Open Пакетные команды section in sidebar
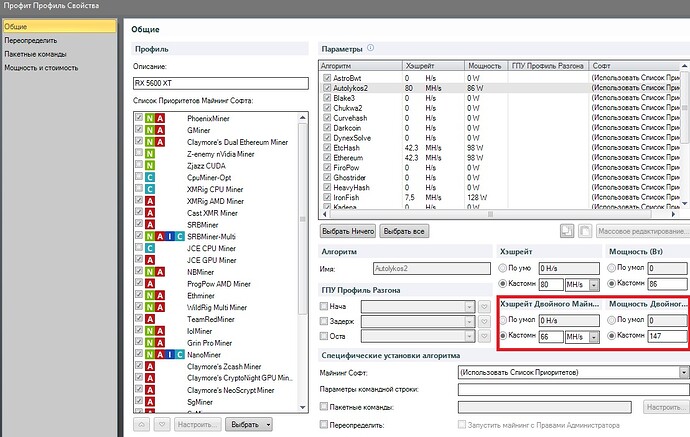 [x=35, y=54]
